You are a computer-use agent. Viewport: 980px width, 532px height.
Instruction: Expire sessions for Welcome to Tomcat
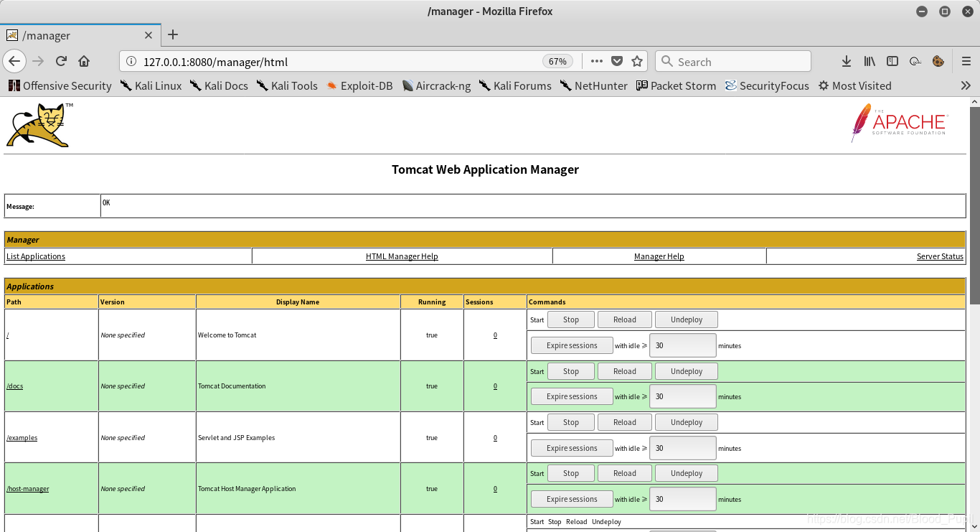(x=572, y=345)
